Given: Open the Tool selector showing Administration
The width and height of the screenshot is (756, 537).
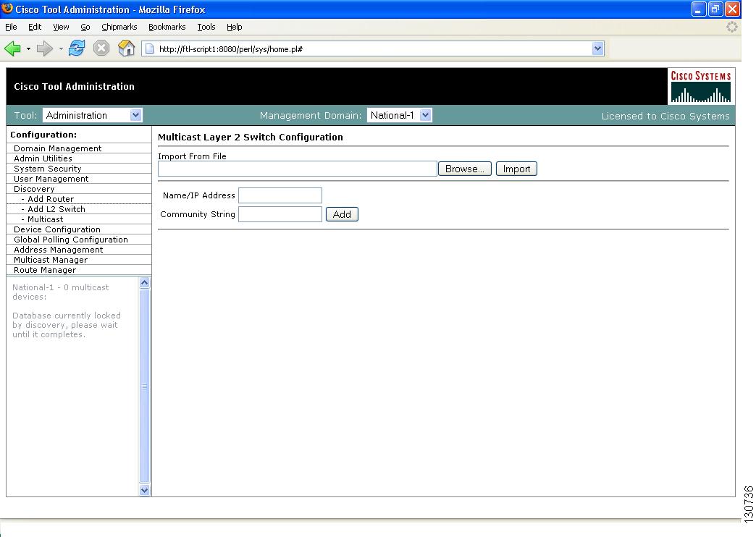Looking at the screenshot, I should 93,115.
